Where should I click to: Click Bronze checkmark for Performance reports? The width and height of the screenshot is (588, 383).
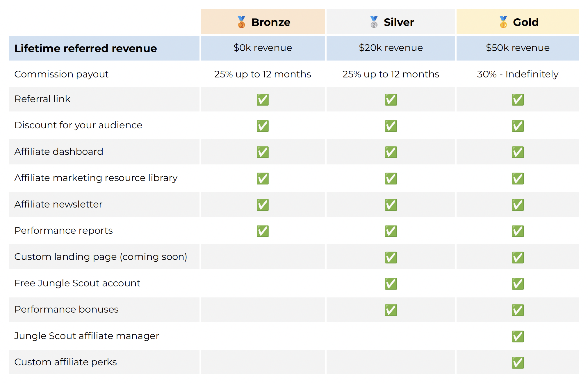click(x=263, y=231)
